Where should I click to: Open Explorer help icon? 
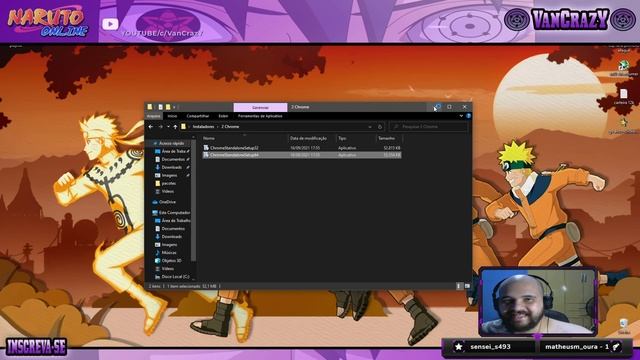tap(468, 116)
